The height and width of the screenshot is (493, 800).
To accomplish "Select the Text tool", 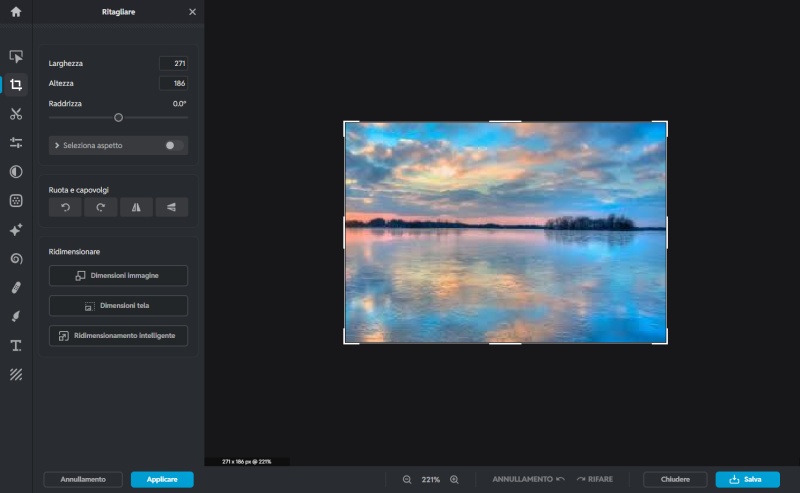I will coord(16,346).
